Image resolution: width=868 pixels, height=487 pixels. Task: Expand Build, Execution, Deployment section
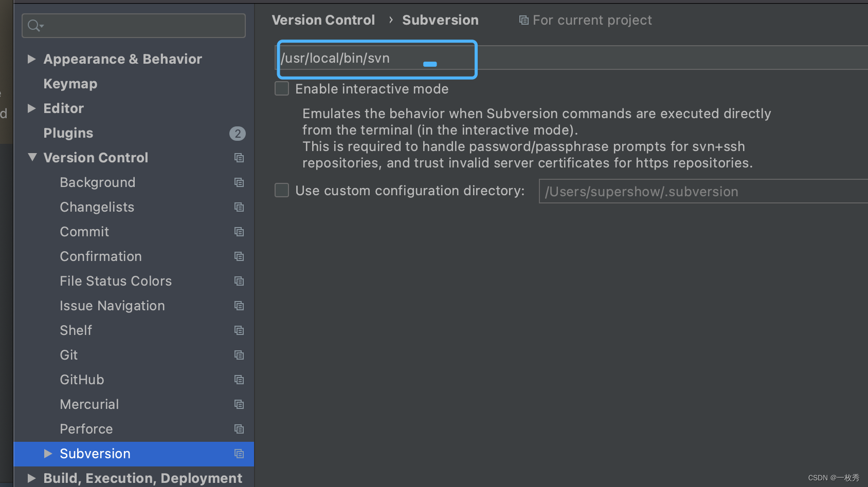coord(31,478)
